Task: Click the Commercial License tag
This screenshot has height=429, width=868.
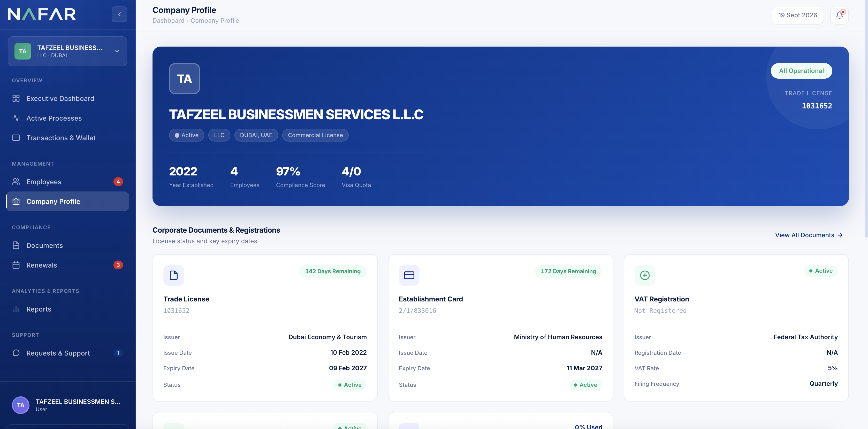Action: coord(315,135)
